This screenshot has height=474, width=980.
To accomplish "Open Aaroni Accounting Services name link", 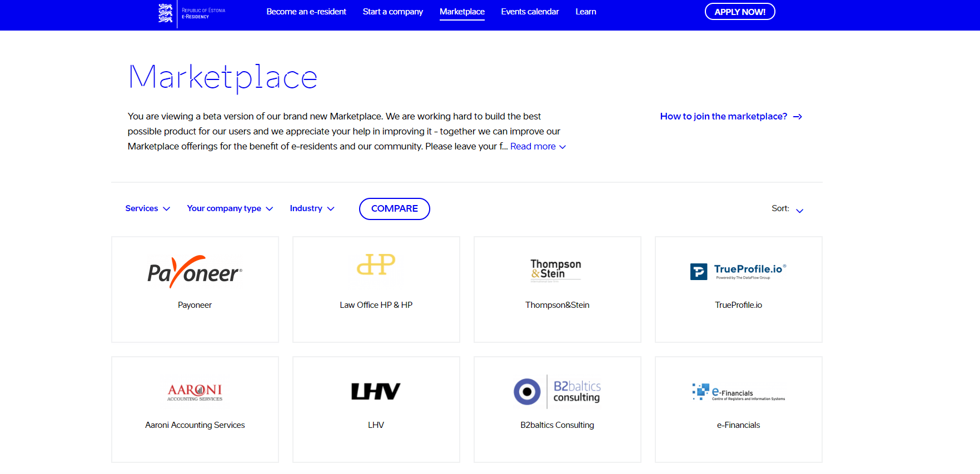I will tap(195, 425).
